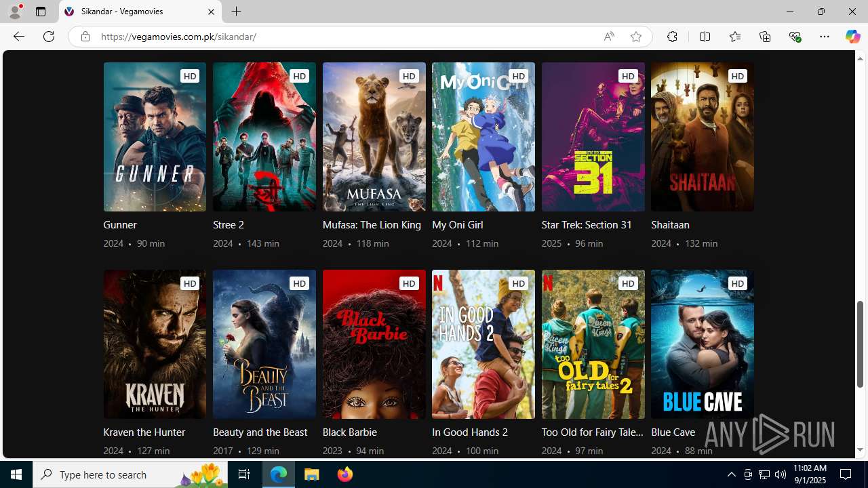The height and width of the screenshot is (488, 868).
Task: Click HD badge on Gunner poster
Action: pos(190,76)
